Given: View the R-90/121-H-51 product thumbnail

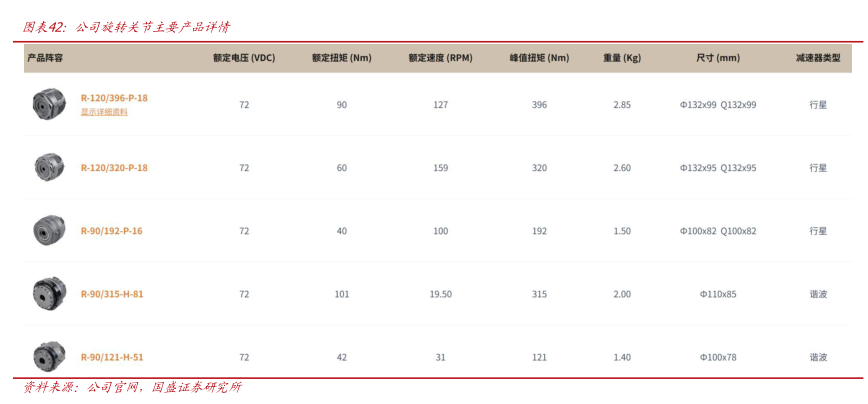Looking at the screenshot, I should (x=47, y=356).
